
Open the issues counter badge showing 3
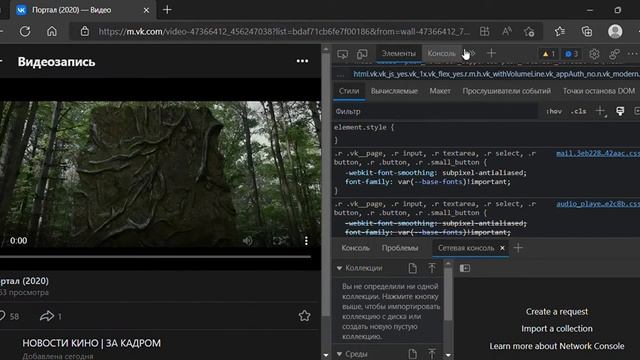click(571, 53)
